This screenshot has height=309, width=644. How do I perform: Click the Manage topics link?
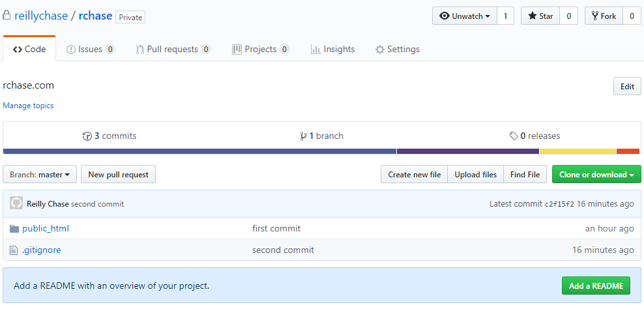28,106
